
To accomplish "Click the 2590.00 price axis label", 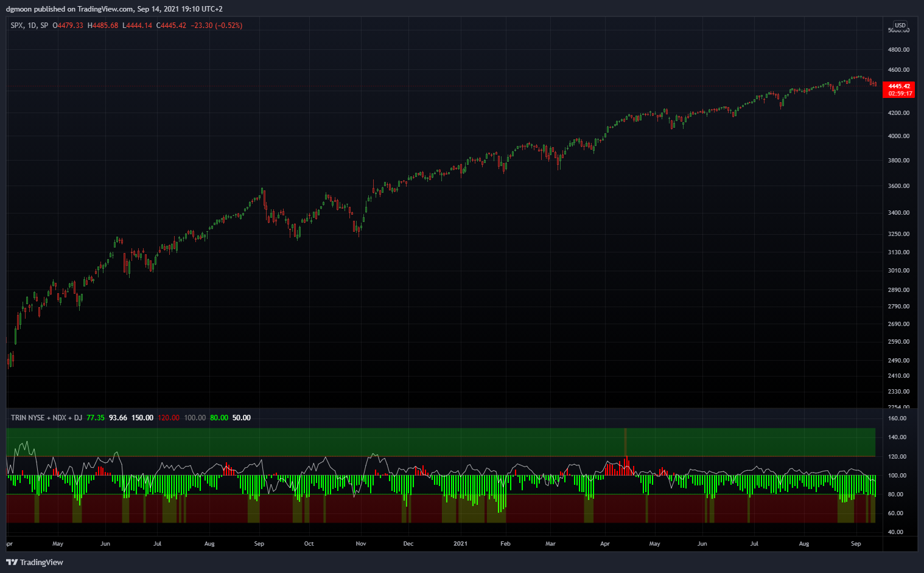I will [898, 342].
